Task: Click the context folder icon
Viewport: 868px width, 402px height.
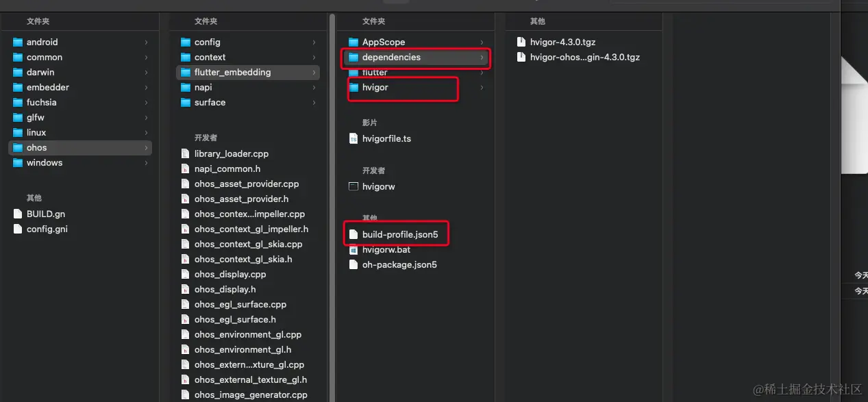Action: click(186, 57)
